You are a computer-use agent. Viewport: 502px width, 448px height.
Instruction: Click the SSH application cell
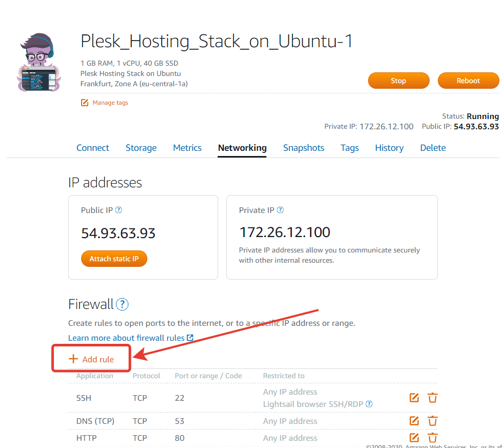click(x=84, y=398)
